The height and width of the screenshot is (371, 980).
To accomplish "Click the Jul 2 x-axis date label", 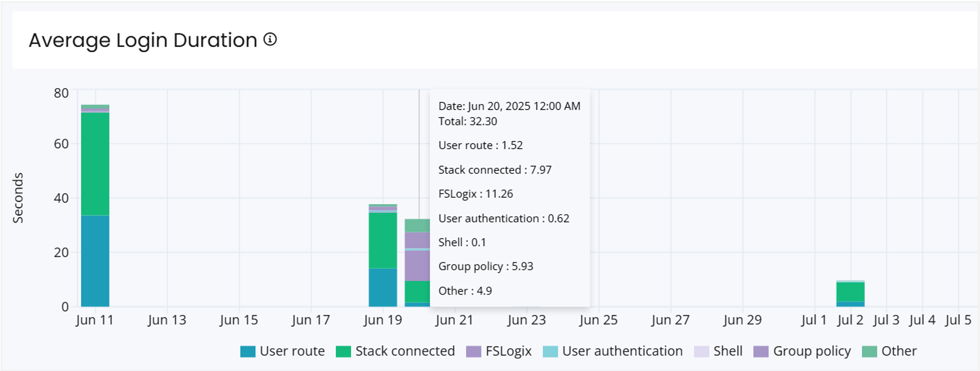I will point(850,320).
